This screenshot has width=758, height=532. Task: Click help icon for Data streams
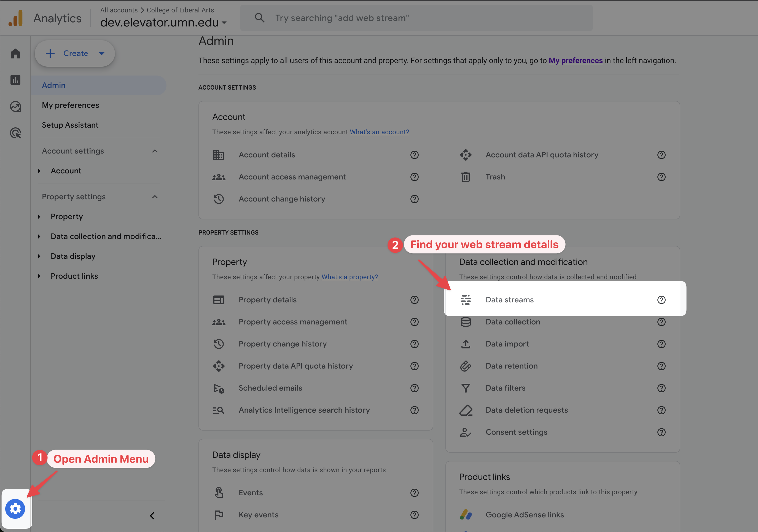[x=661, y=300]
